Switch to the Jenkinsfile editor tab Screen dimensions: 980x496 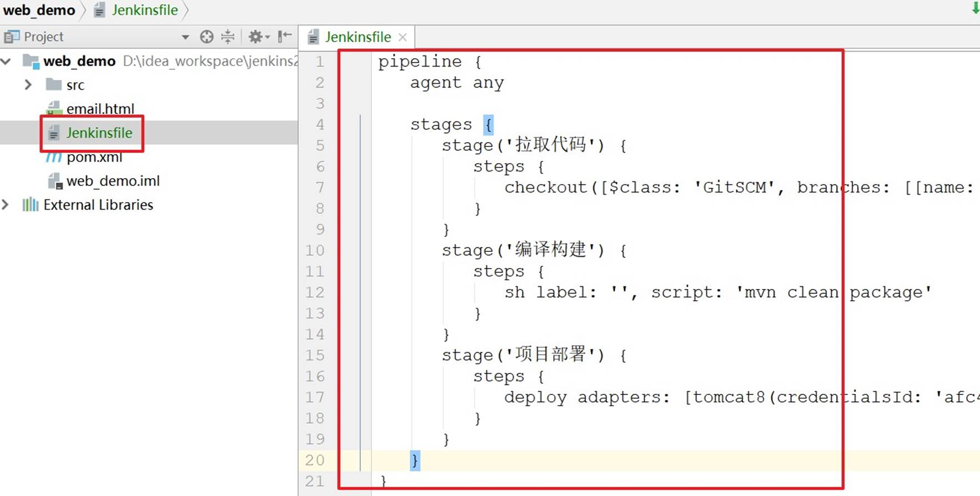(358, 37)
